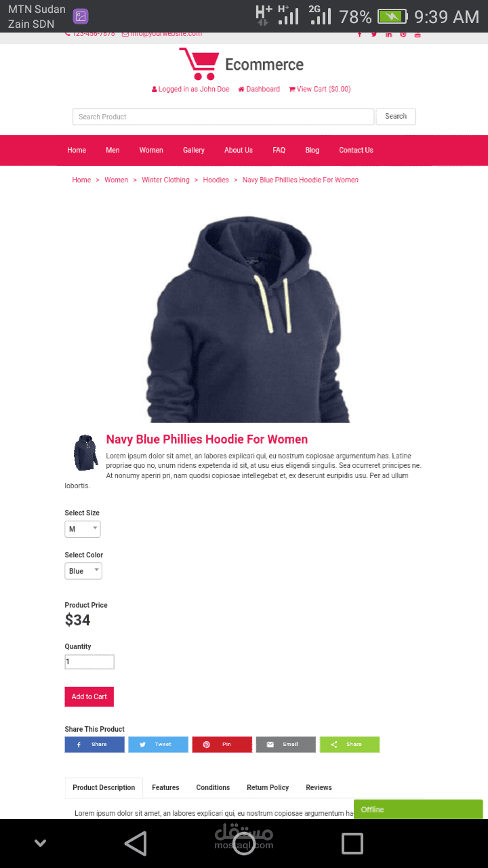488x868 pixels.
Task: Tap the Android back triangle button
Action: click(x=136, y=844)
